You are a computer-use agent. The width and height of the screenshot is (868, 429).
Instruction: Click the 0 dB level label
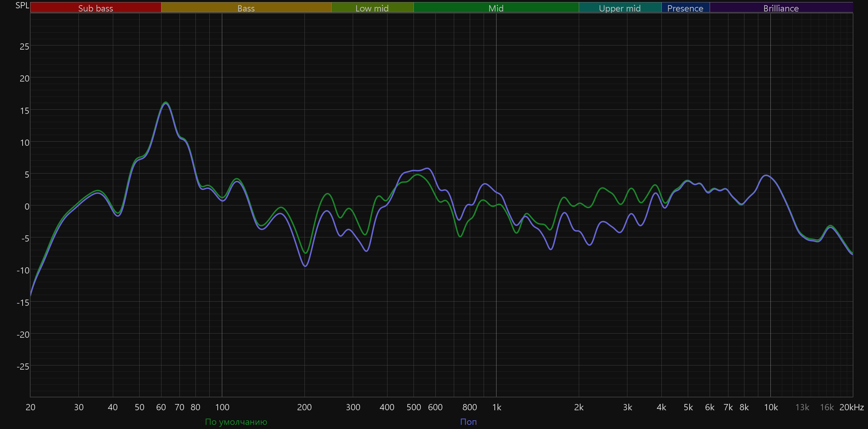coord(27,207)
